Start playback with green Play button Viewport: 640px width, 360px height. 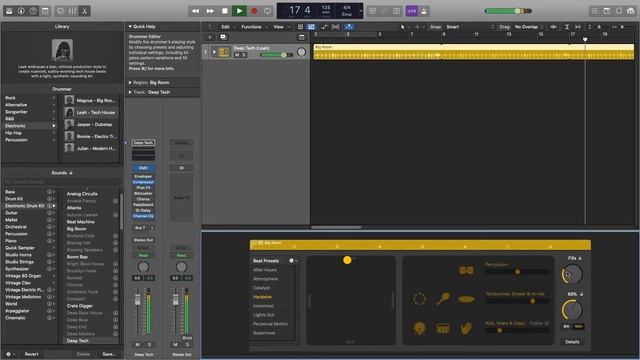pyautogui.click(x=239, y=11)
